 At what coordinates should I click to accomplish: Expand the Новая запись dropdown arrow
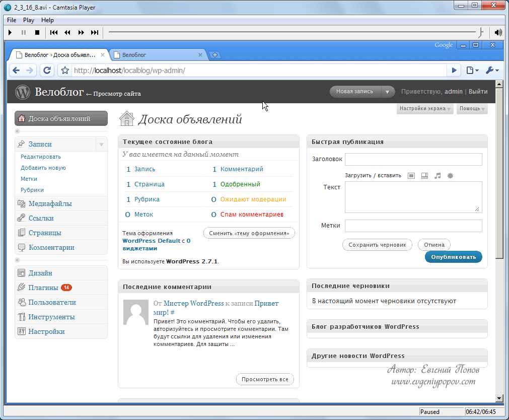pyautogui.click(x=387, y=92)
